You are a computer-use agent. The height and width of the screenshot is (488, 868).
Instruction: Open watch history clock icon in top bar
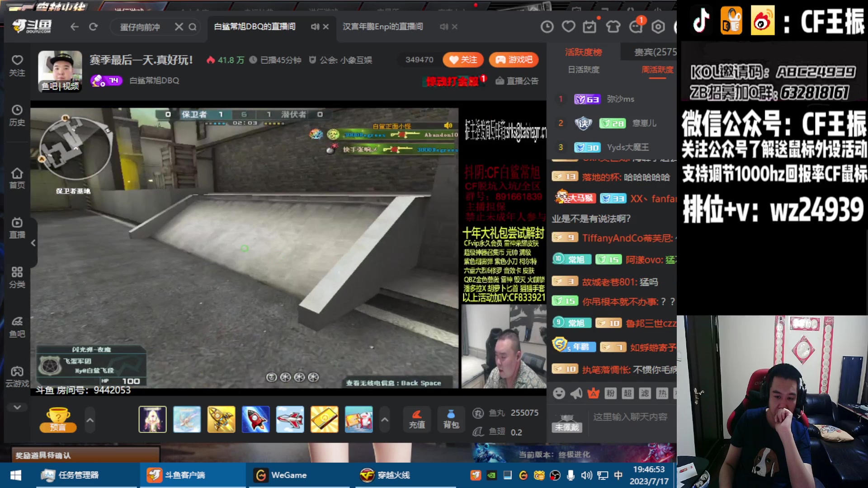[x=547, y=27]
